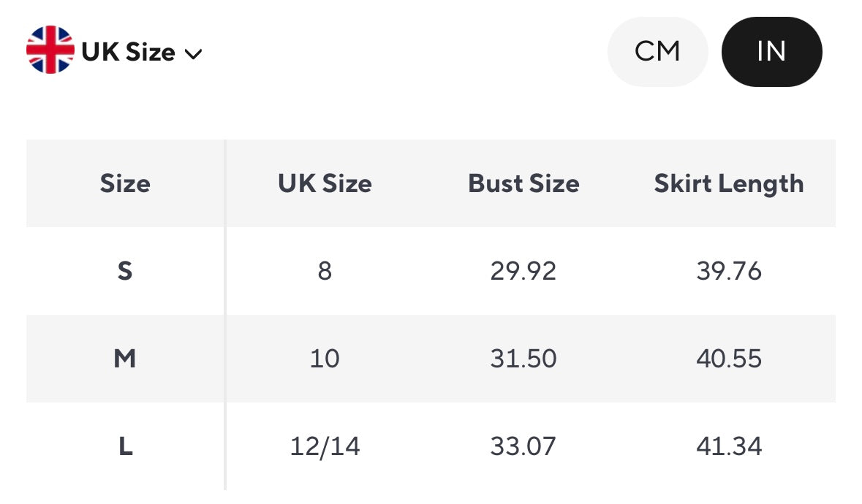Click the UK flag icon
The width and height of the screenshot is (862, 504).
tap(50, 50)
